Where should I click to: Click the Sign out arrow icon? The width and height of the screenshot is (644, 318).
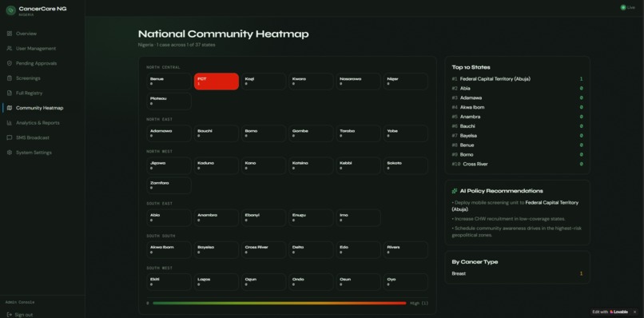10,315
